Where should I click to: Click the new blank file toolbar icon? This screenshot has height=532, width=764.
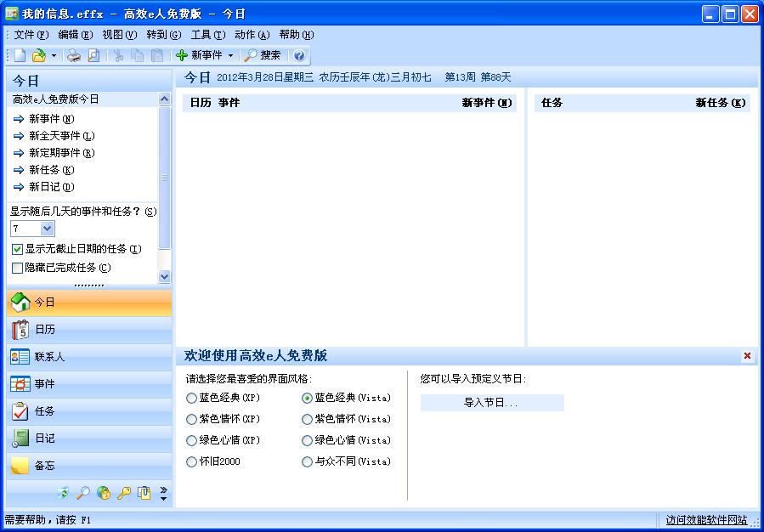coord(20,55)
